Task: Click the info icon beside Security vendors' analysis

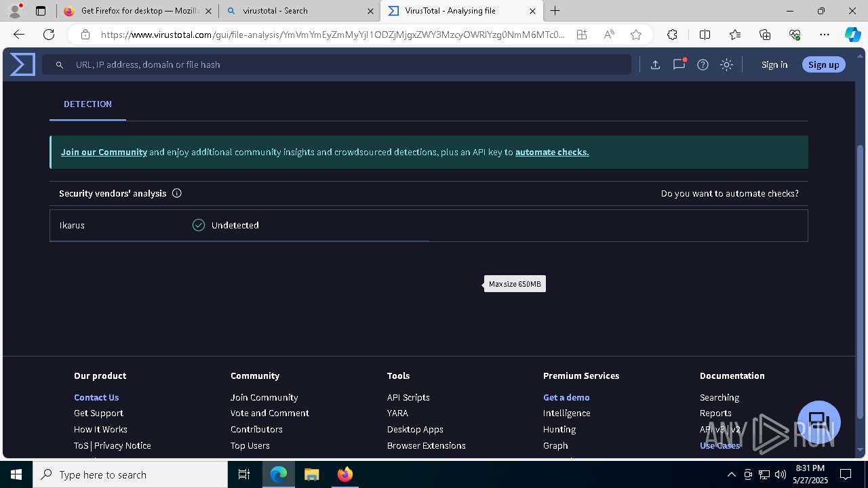Action: [x=177, y=193]
